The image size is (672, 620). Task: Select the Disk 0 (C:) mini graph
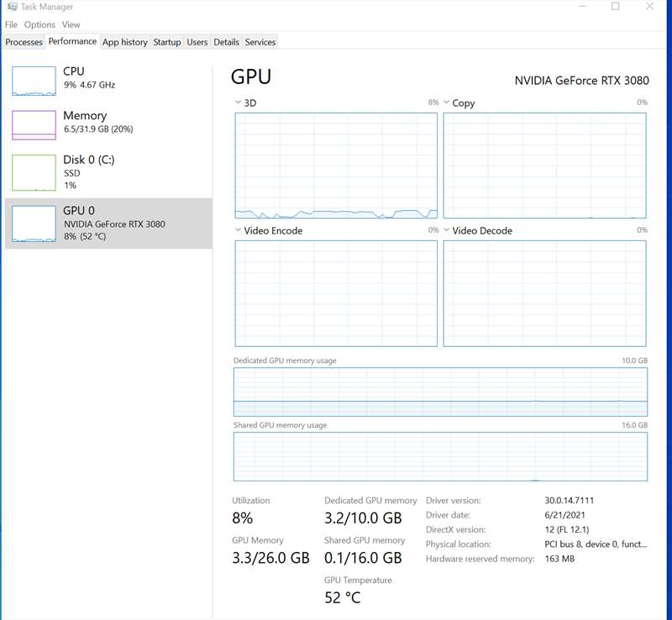tap(34, 172)
